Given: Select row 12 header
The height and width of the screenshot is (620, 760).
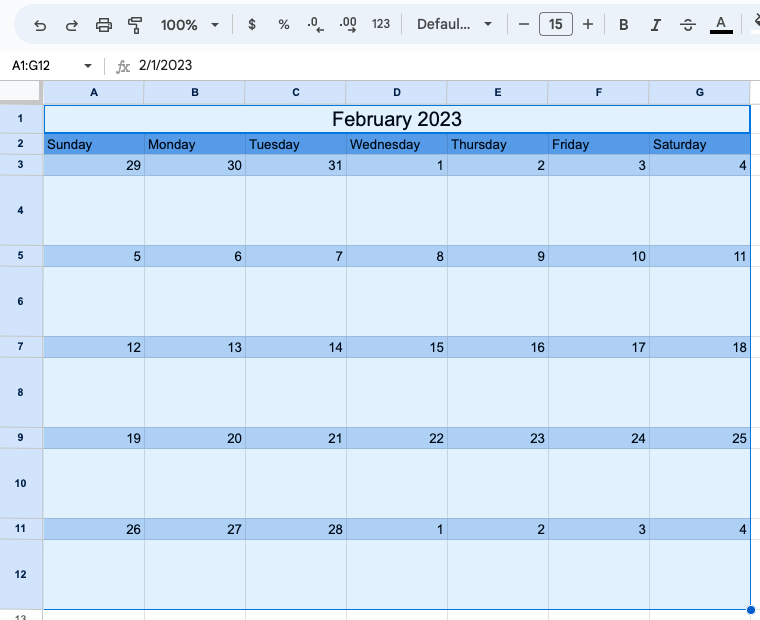Looking at the screenshot, I should click(20, 574).
